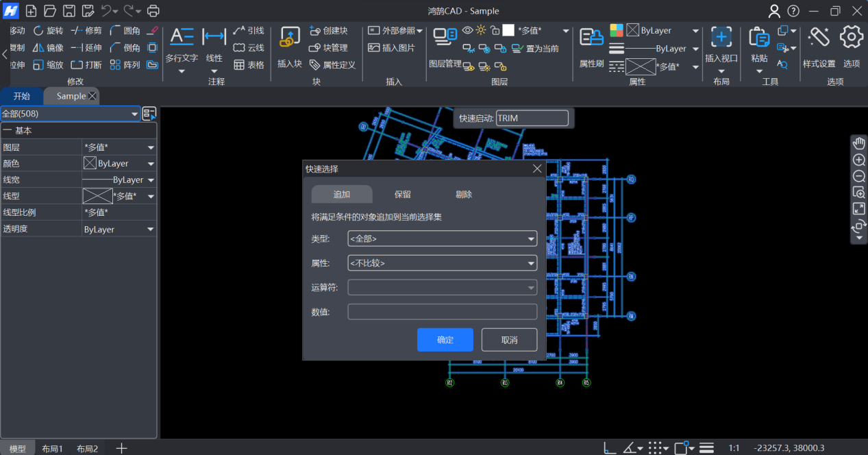Toggle the layer visibility eye icon
This screenshot has width=868, height=455.
467,30
